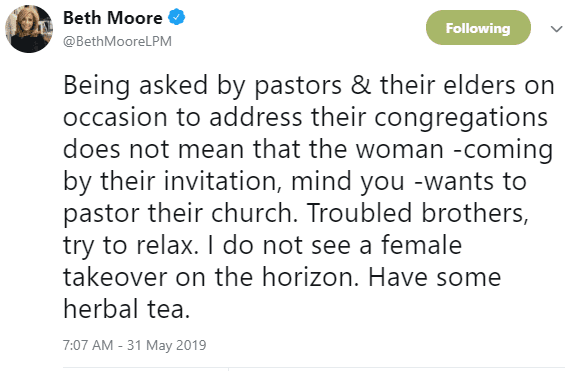Click the Following button to unfollow
Viewport: 586px width, 371px height.
478,28
